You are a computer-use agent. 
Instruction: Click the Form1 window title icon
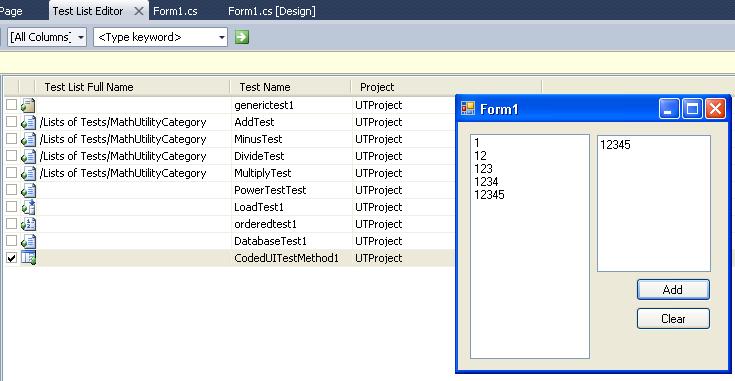click(467, 109)
